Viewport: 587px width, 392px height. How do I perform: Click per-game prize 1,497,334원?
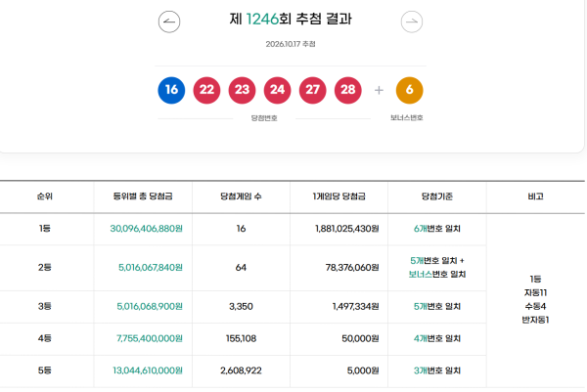pyautogui.click(x=356, y=306)
